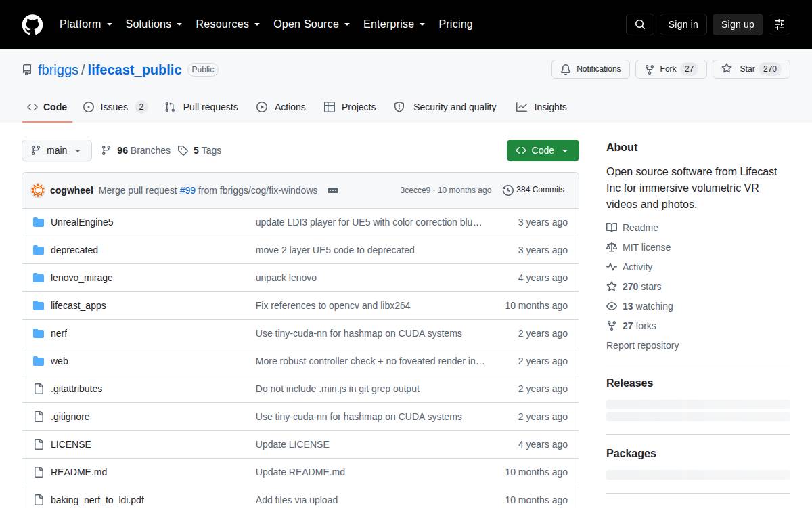Click the lenovo_mirage folder icon
Viewport: 812px width, 508px height.
pyautogui.click(x=39, y=278)
